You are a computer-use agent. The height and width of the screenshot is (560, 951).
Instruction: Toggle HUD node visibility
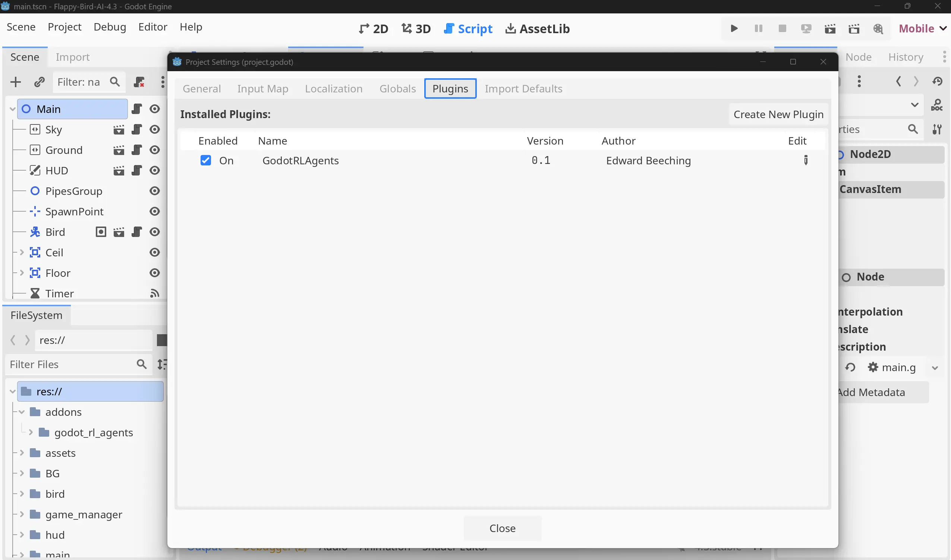click(x=154, y=171)
